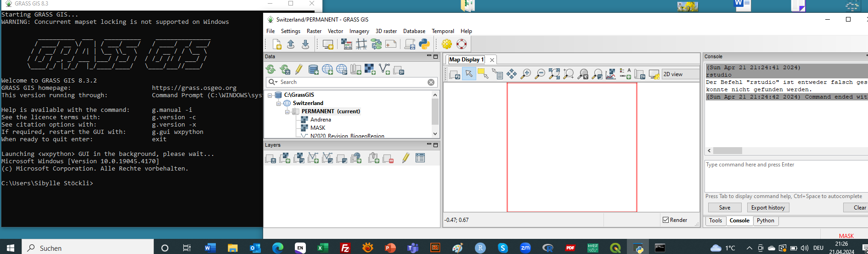Image resolution: width=868 pixels, height=254 pixels.
Task: Launch the Georectifier tool icon
Action: (x=361, y=44)
